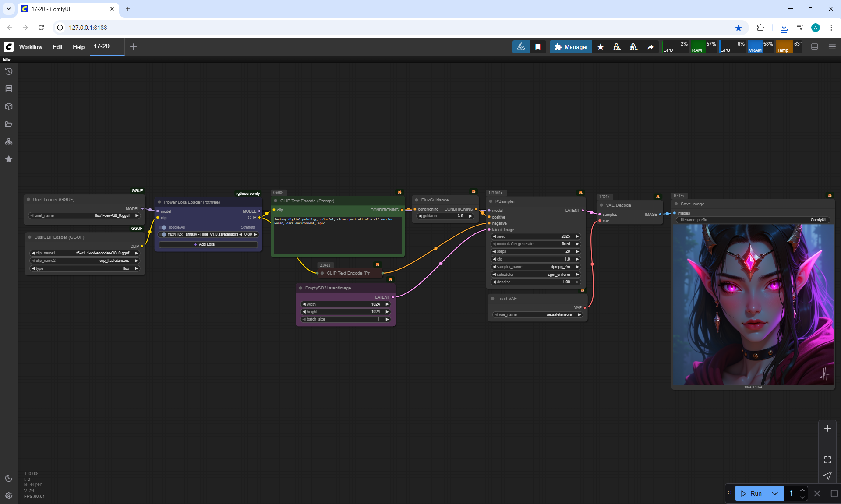Viewport: 841px width, 504px height.
Task: Click the bookmark icon in top toolbar
Action: pyautogui.click(x=538, y=47)
